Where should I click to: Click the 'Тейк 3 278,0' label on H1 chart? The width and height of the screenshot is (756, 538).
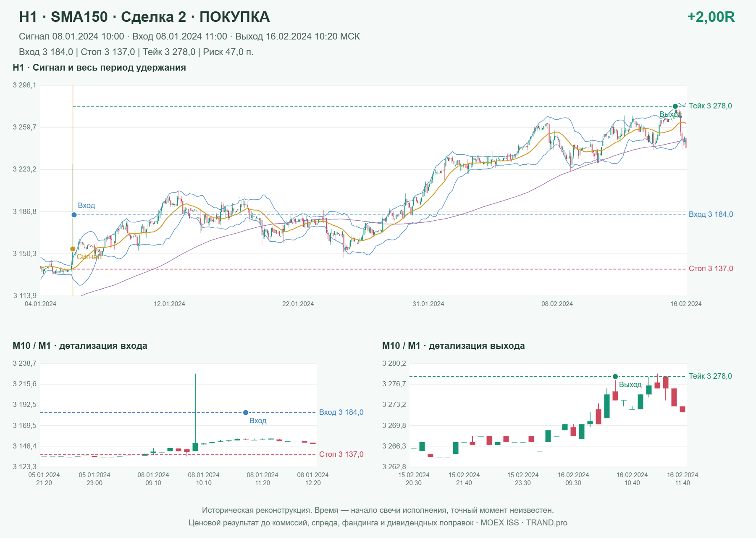click(710, 106)
